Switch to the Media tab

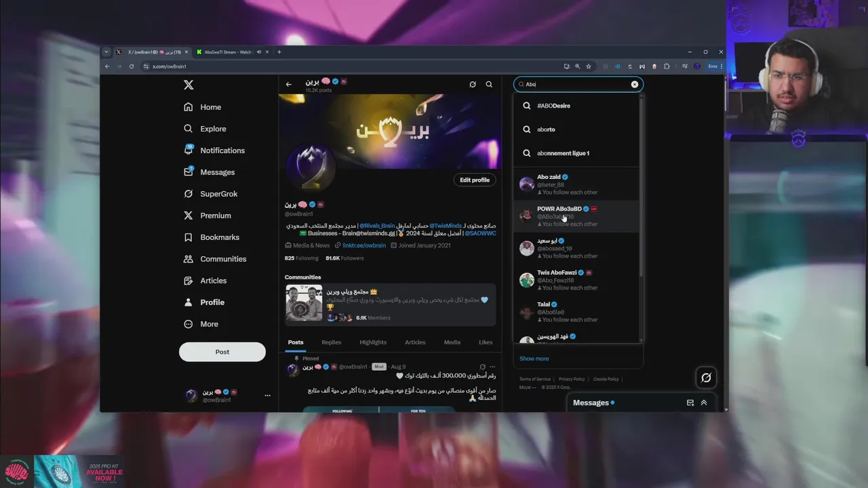452,342
